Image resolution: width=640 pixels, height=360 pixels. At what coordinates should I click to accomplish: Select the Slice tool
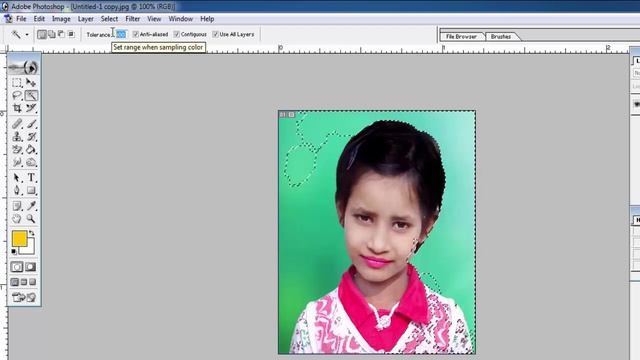31,108
